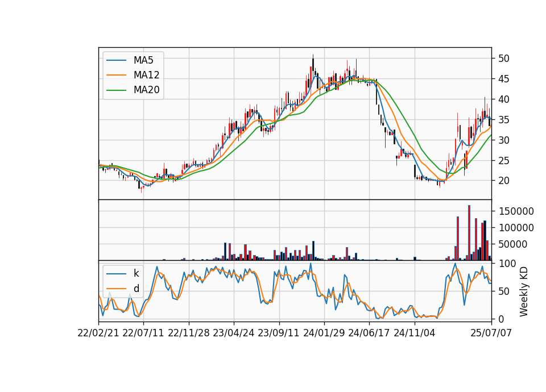Click the price axis value 25

tap(504, 161)
